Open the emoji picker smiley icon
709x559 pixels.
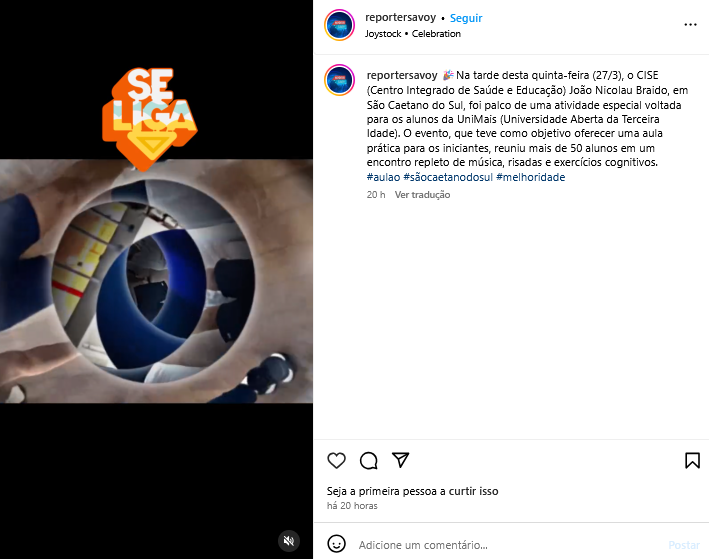tap(336, 544)
